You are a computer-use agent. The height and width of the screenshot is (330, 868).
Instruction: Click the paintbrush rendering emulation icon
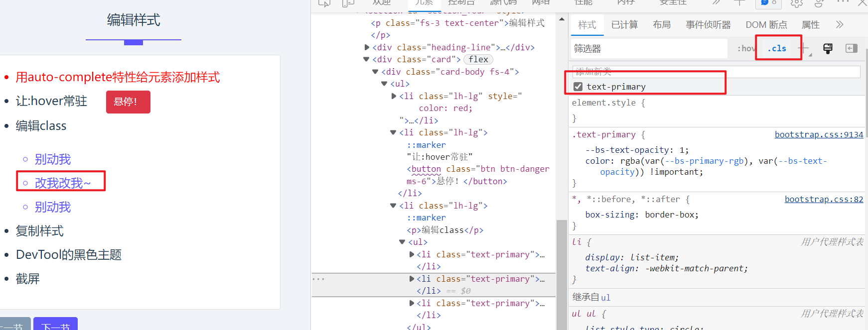pos(828,48)
